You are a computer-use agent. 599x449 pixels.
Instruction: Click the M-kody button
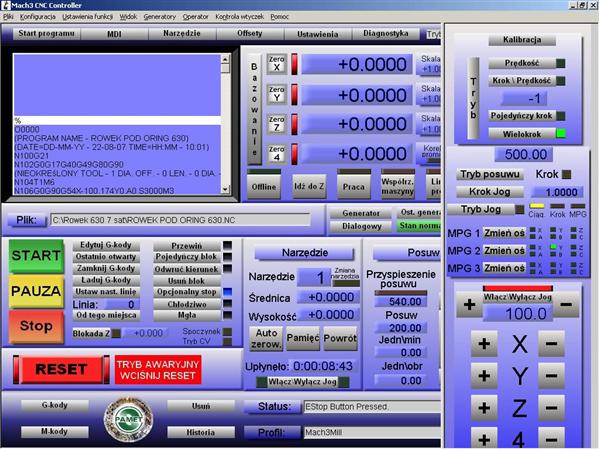pos(55,431)
